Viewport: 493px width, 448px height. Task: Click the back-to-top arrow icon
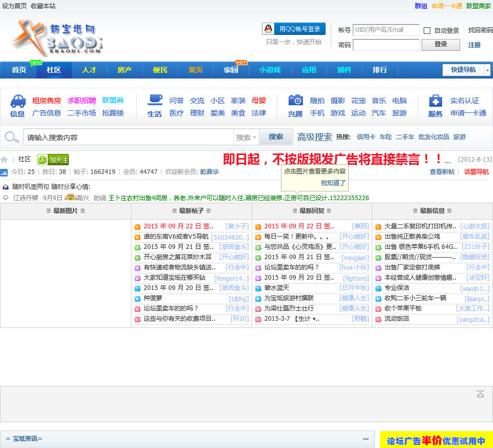click(480, 394)
